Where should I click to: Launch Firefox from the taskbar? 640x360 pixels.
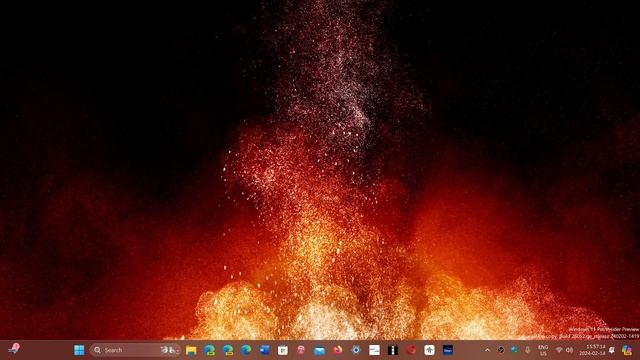pyautogui.click(x=338, y=350)
